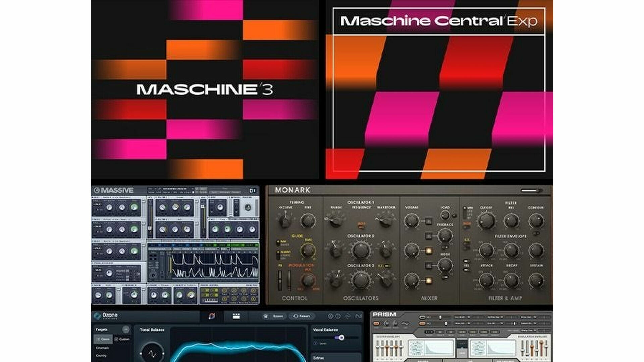This screenshot has width=644, height=362.
Task: Open the Ozone assistant view icon
Action: 212,316
